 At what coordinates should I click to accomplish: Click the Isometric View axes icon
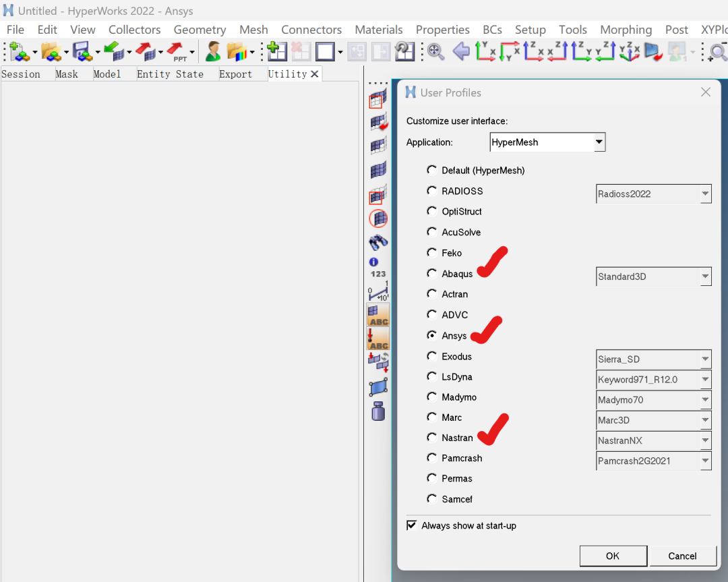[629, 51]
